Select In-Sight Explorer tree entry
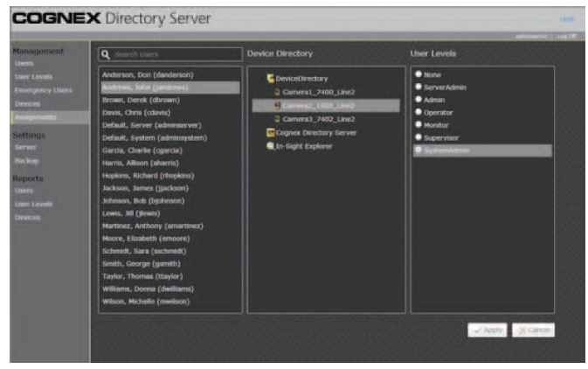Image resolution: width=588 pixels, height=369 pixels. click(x=304, y=146)
